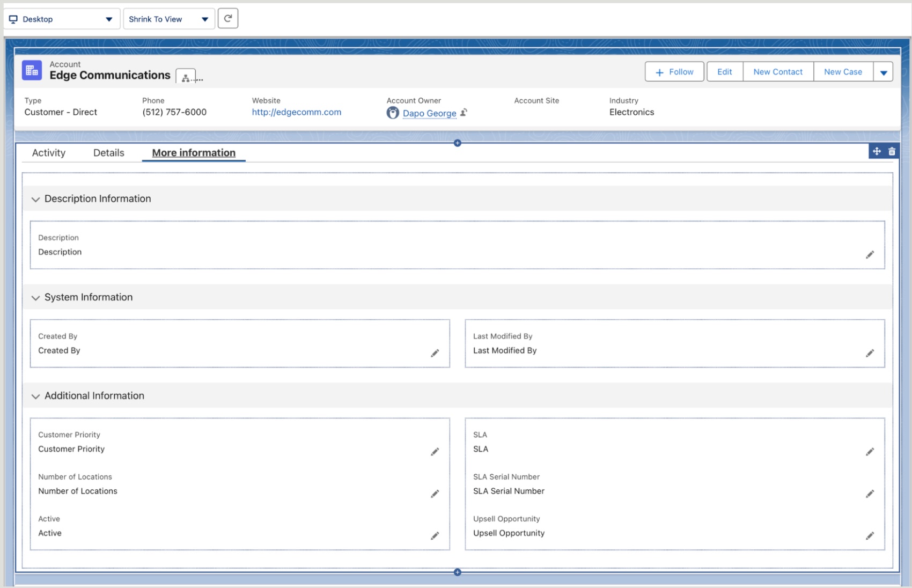Select the Last Modified By field value
Viewport: 912px width, 588px height.
(505, 350)
